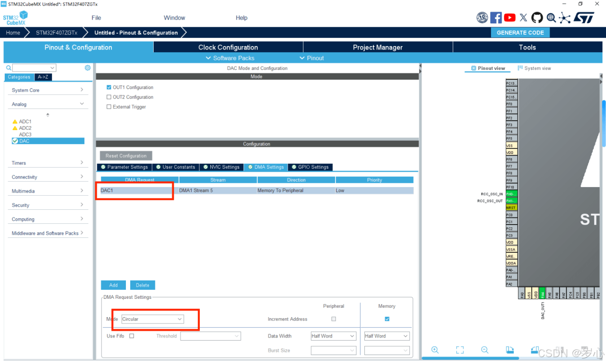Delete the selected DMA request
This screenshot has width=606, height=364.
tap(142, 285)
